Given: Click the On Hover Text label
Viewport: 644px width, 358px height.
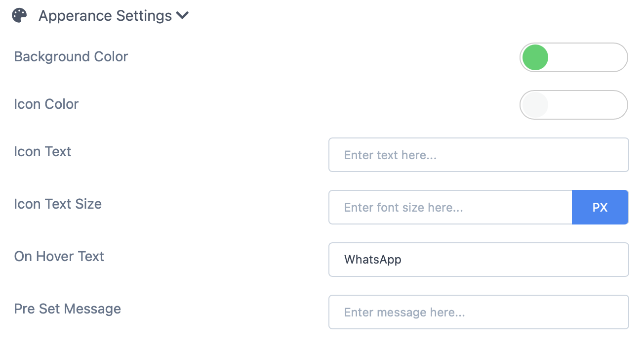Looking at the screenshot, I should click(59, 256).
